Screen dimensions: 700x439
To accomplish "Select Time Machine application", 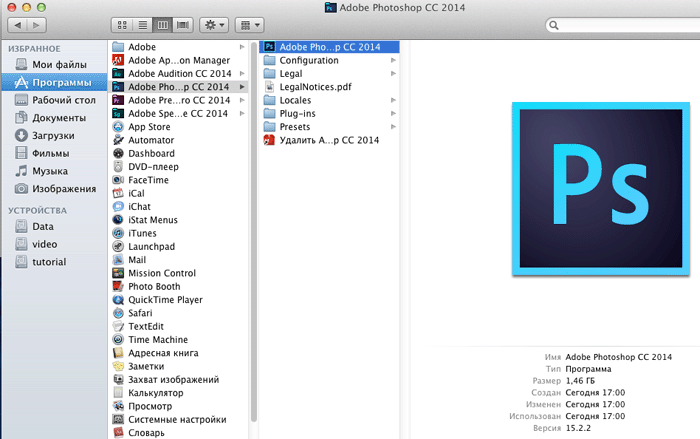I will [179, 340].
